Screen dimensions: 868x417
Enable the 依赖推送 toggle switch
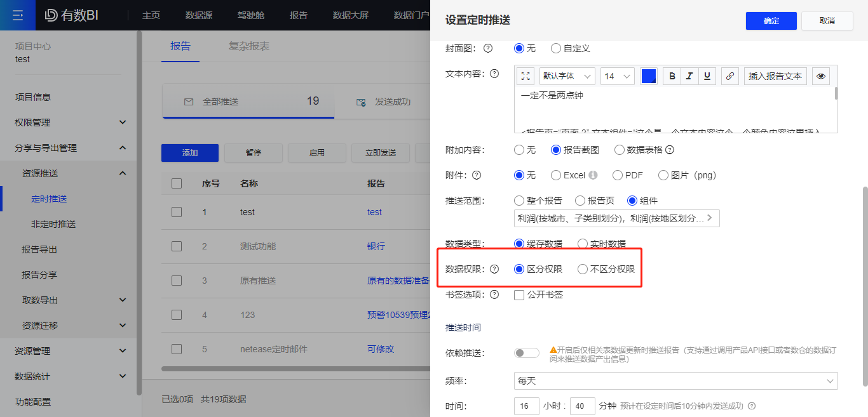click(x=526, y=352)
